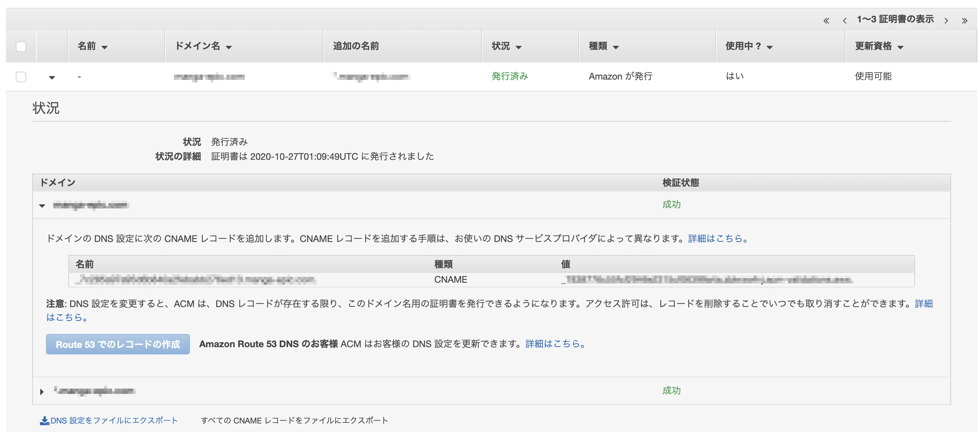Check the certificate row checkbox
The image size is (980, 432).
(21, 77)
